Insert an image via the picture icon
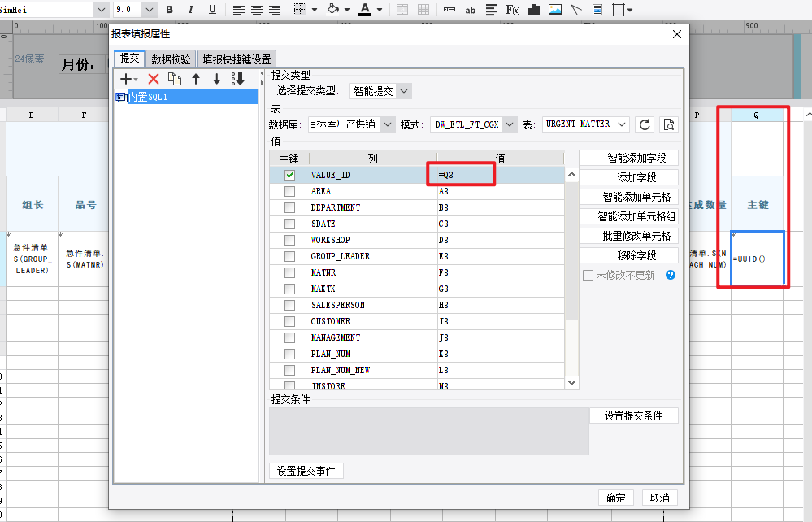Screen dimensions: 812x522 555,9
